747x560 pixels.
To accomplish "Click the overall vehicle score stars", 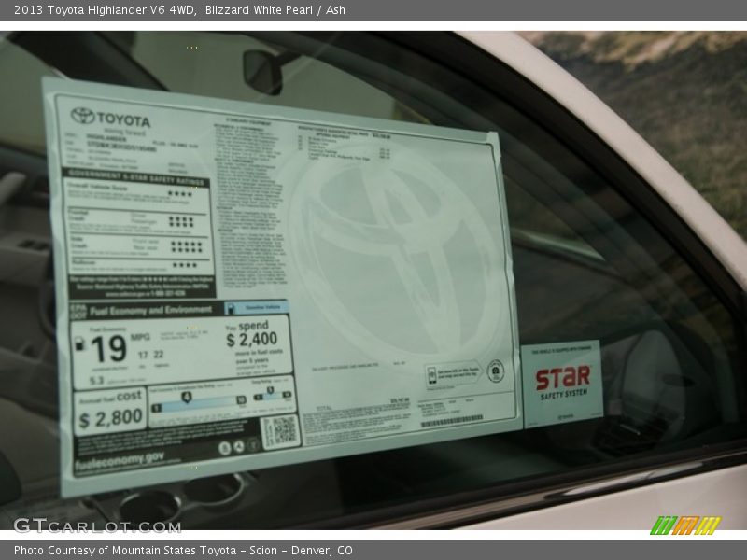I will coord(180,193).
